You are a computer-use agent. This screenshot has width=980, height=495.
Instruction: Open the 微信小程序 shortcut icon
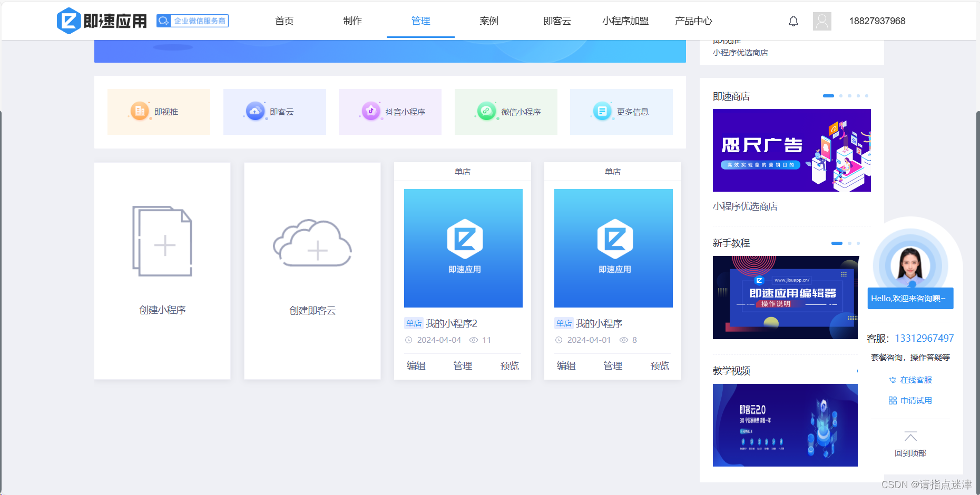[x=486, y=111]
